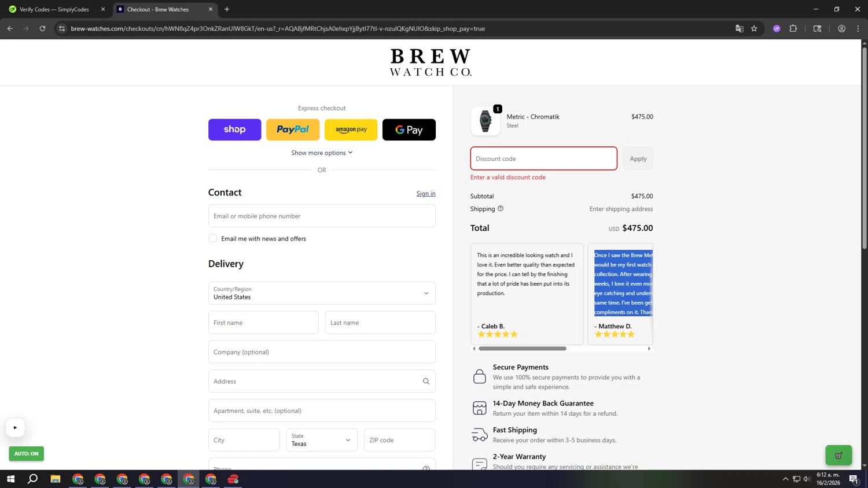Screen dimensions: 868x488
Task: Open the red app icon on taskbar
Action: pyautogui.click(x=233, y=479)
